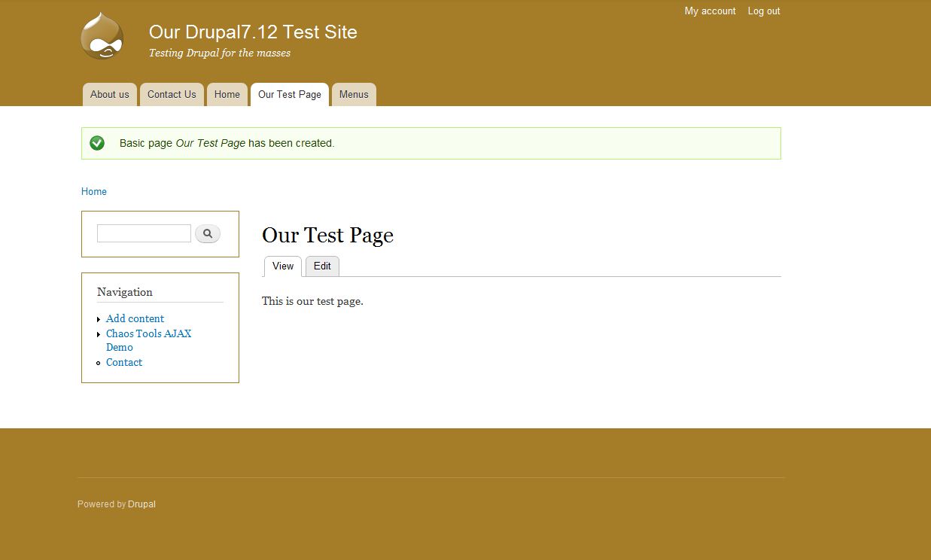Viewport: 931px width, 560px height.
Task: Expand the Add content arrow bullet
Action: 99,320
